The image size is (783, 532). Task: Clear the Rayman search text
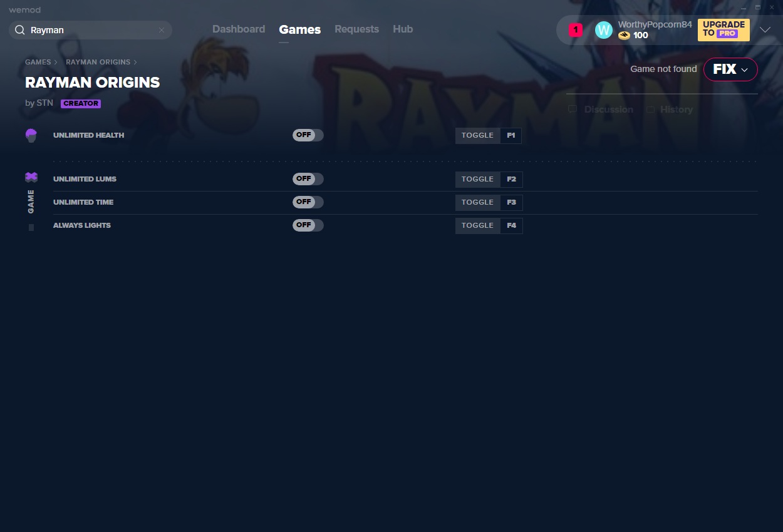pos(162,30)
